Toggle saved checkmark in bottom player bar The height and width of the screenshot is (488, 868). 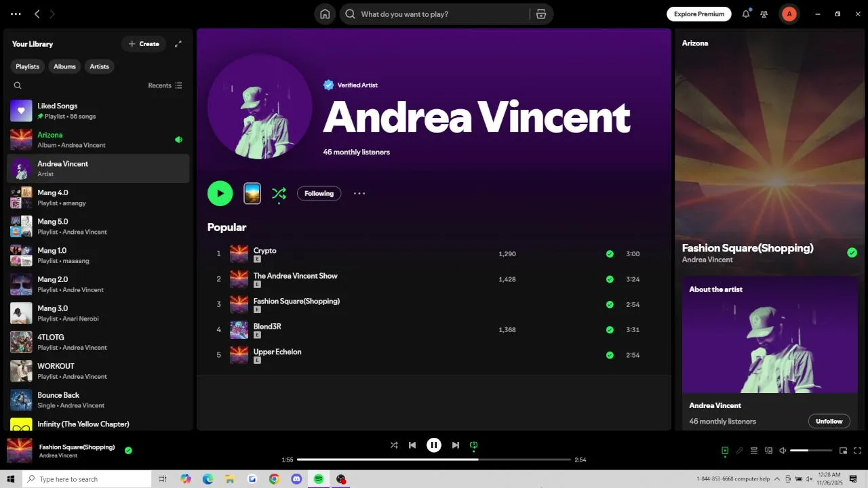coord(128,450)
